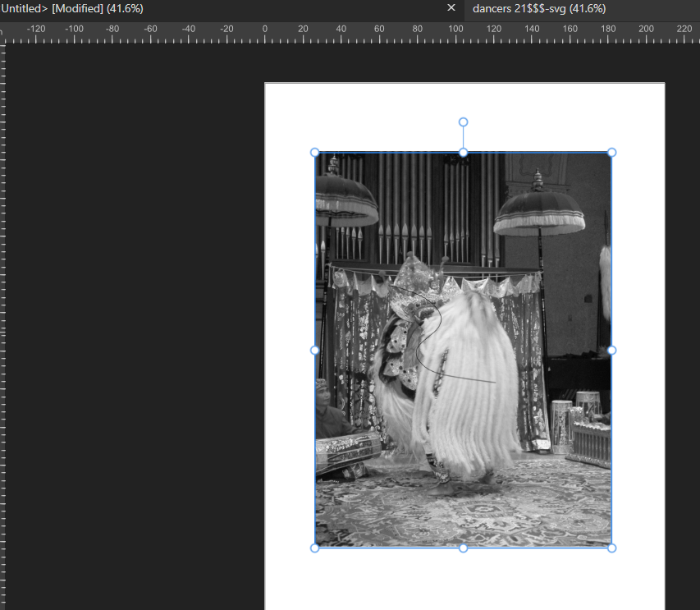This screenshot has width=700, height=610.
Task: Click the gray workspace left of the page
Action: coord(131,328)
